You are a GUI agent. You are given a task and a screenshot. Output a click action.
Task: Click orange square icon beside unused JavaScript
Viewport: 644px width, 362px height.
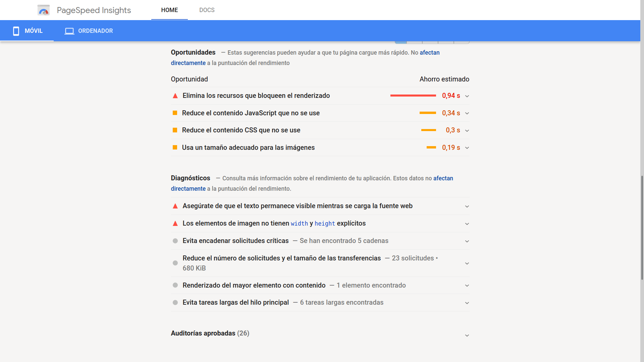coord(175,113)
